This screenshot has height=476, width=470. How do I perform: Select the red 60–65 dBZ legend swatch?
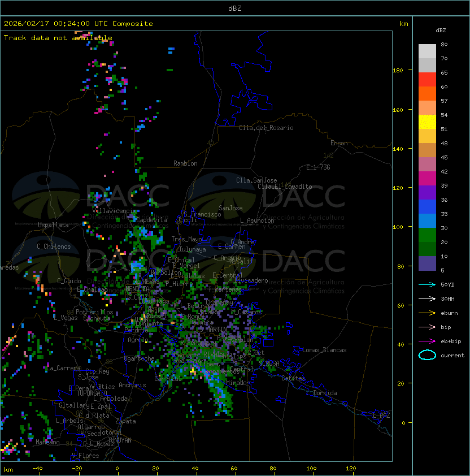click(427, 80)
